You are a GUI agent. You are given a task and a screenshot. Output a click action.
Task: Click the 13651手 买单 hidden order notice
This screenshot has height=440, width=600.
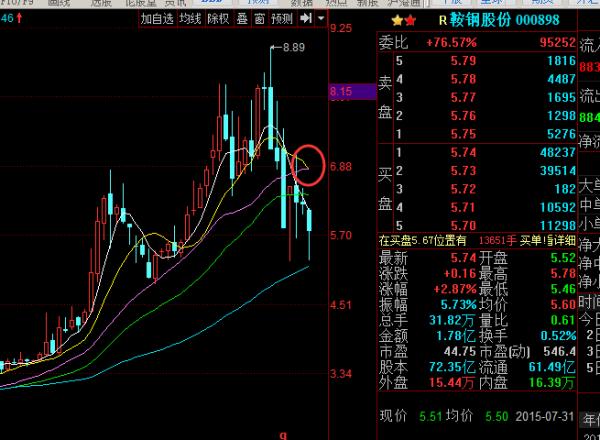point(510,241)
